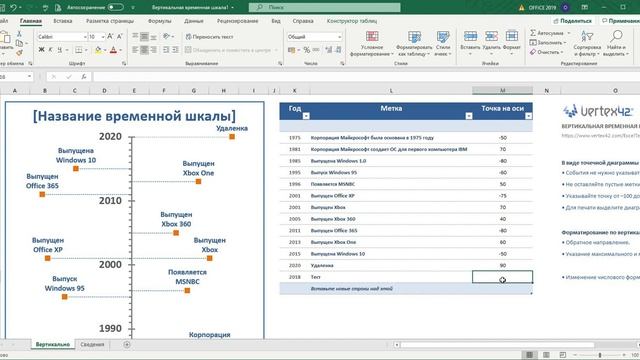Click the fill color bucket icon
The width and height of the screenshot is (640, 360).
point(98,50)
